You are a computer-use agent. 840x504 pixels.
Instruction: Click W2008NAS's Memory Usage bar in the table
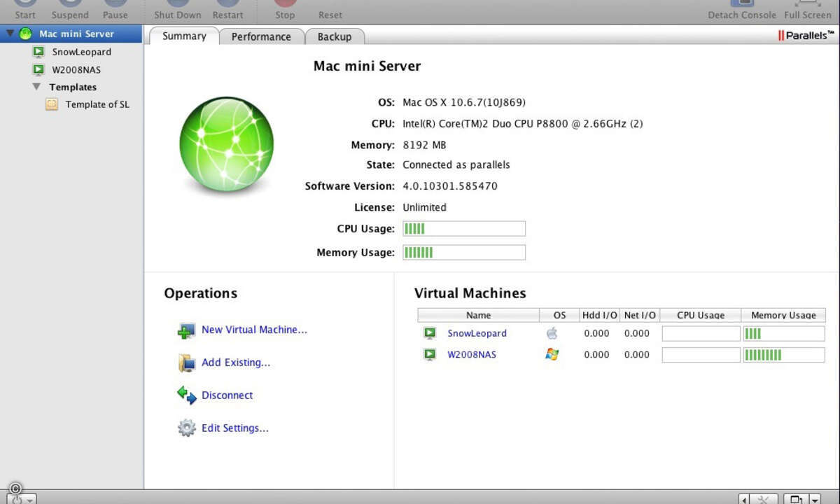click(783, 355)
